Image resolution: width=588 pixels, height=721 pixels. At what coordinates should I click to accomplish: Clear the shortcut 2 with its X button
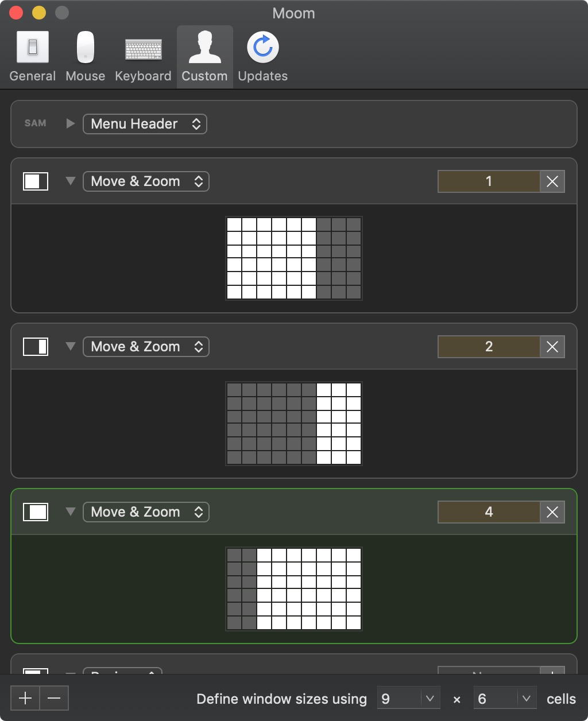(x=552, y=347)
